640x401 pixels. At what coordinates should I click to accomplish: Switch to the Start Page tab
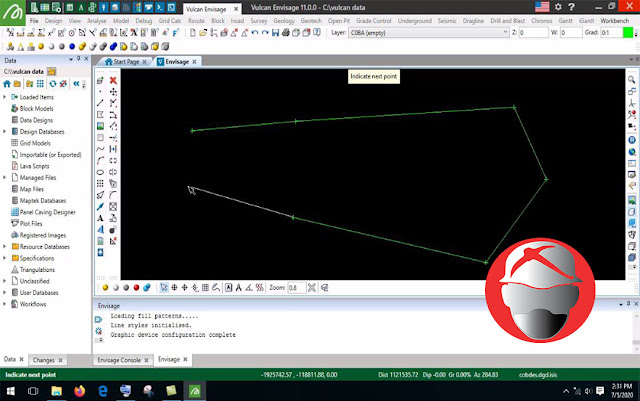126,62
